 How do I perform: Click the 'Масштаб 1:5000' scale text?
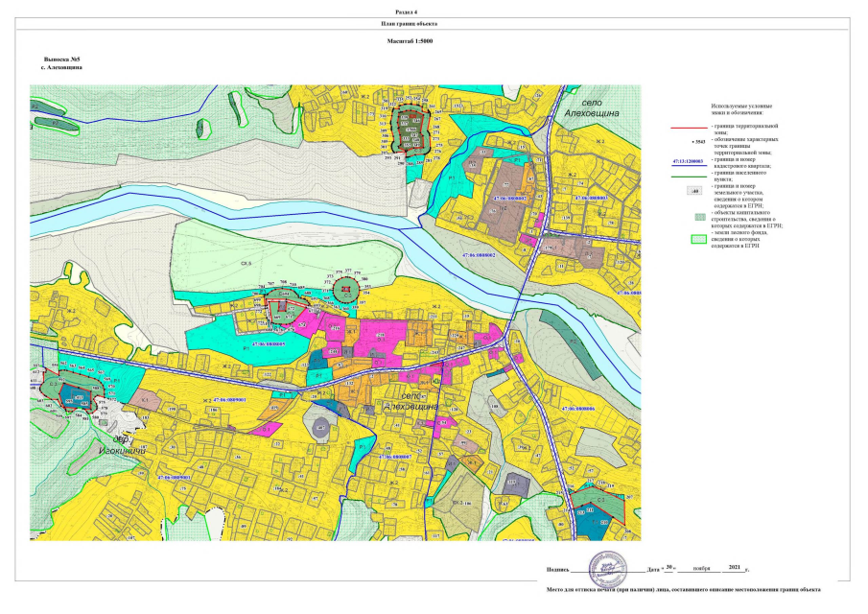[434, 44]
